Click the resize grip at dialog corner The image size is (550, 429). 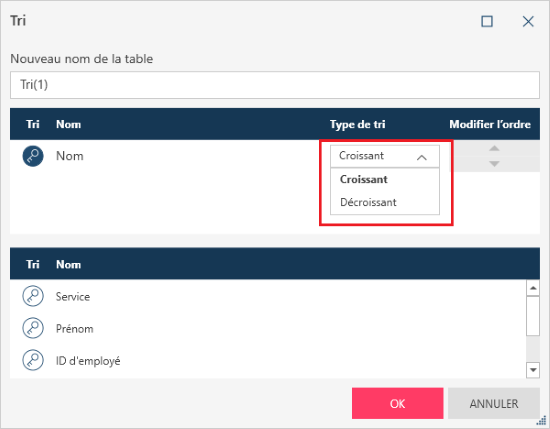click(542, 421)
